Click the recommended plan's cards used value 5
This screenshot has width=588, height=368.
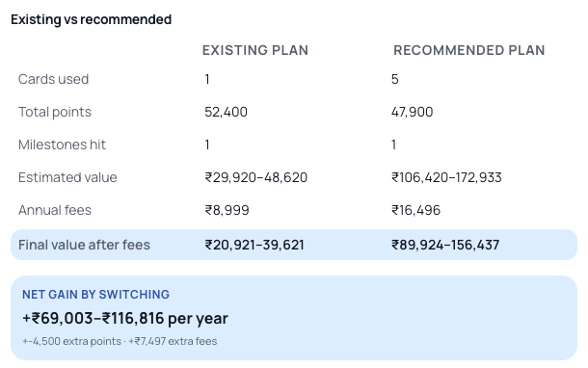pyautogui.click(x=395, y=79)
